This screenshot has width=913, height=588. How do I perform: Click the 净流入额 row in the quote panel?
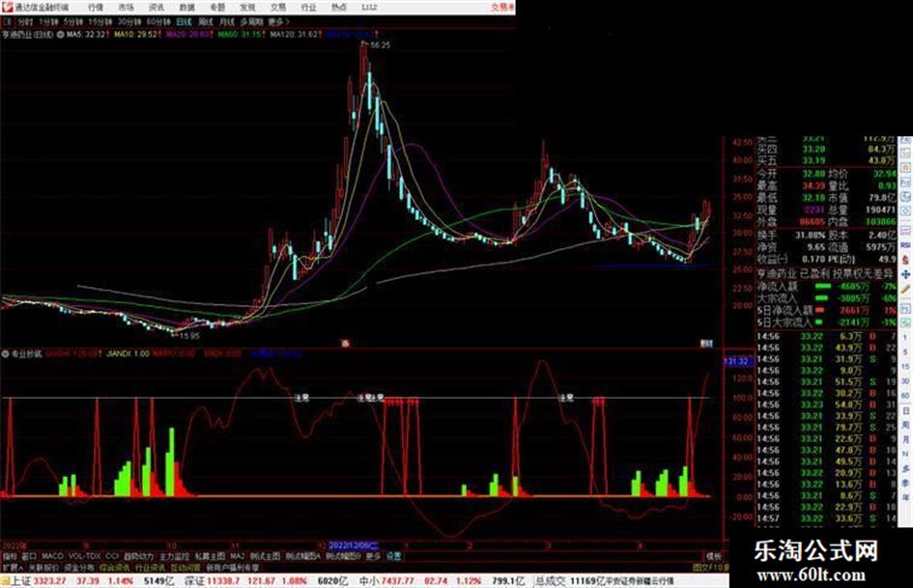pos(826,287)
